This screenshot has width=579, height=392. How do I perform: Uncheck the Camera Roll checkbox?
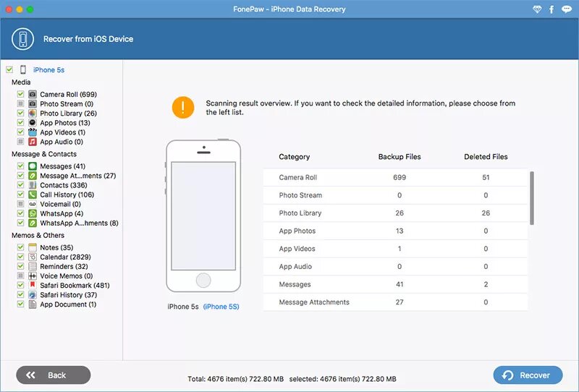click(x=21, y=94)
